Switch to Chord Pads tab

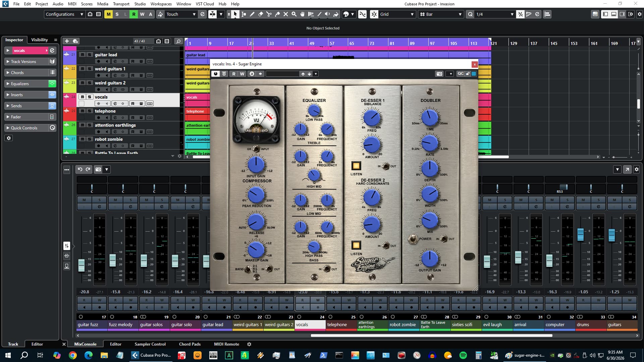pyautogui.click(x=190, y=344)
